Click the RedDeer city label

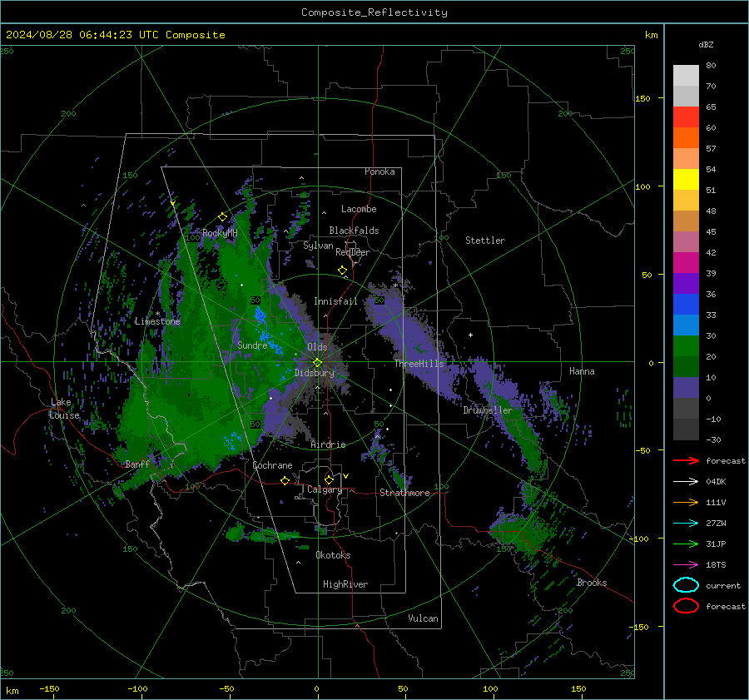pos(353,252)
